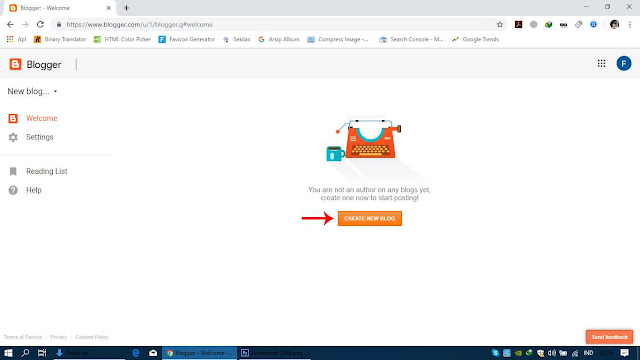Click the Help question mark icon
The image size is (640, 360).
pyautogui.click(x=13, y=190)
